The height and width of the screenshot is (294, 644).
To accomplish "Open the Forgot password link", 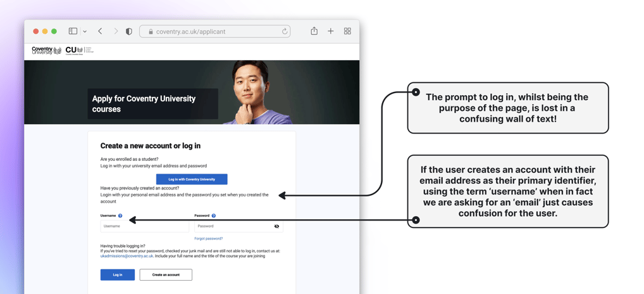I will (209, 238).
